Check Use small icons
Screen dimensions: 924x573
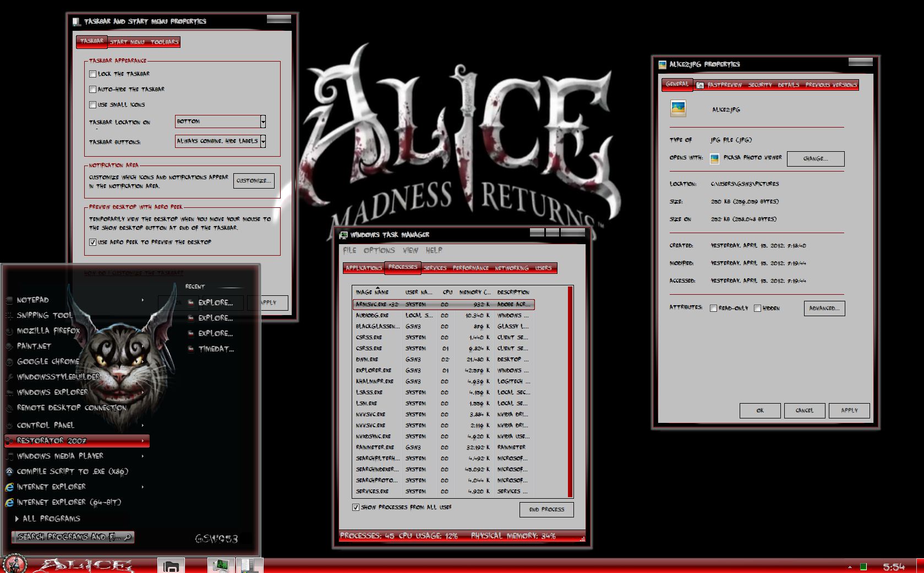(x=92, y=104)
